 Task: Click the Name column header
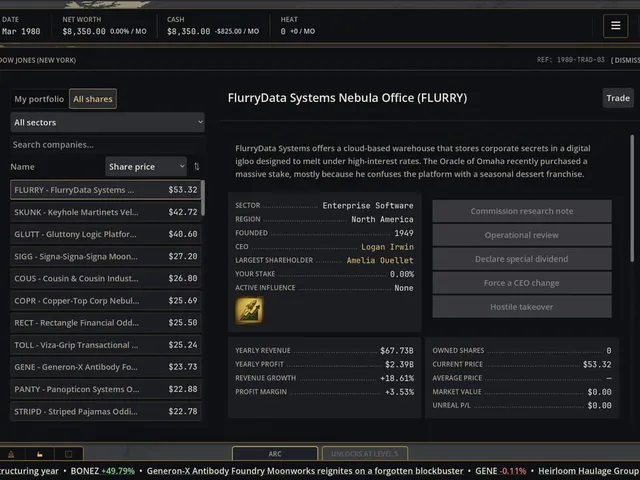coord(22,167)
